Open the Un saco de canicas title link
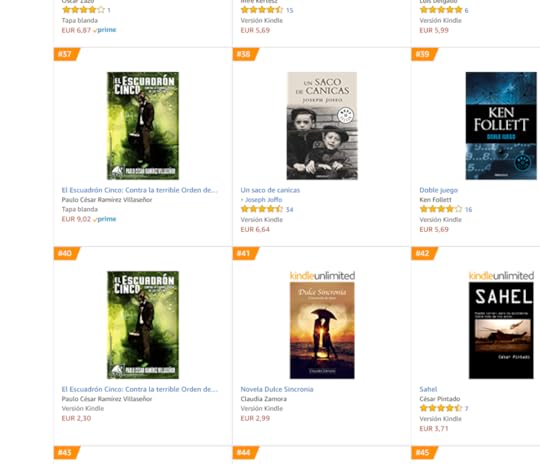This screenshot has width=540, height=474. [270, 190]
